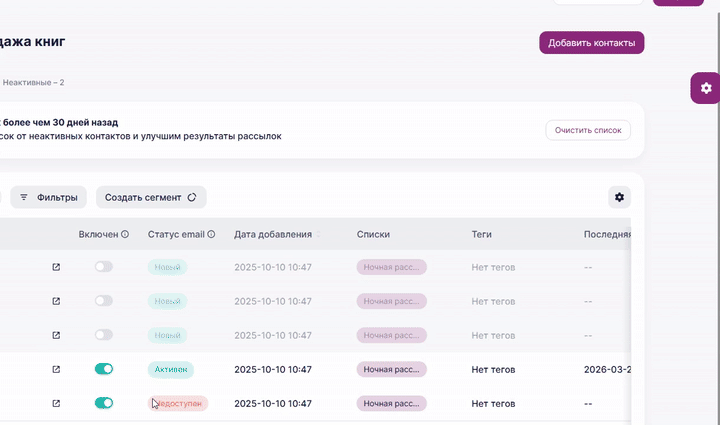This screenshot has height=425, width=720.
Task: Disable the toggle in the Активен row
Action: pos(104,369)
